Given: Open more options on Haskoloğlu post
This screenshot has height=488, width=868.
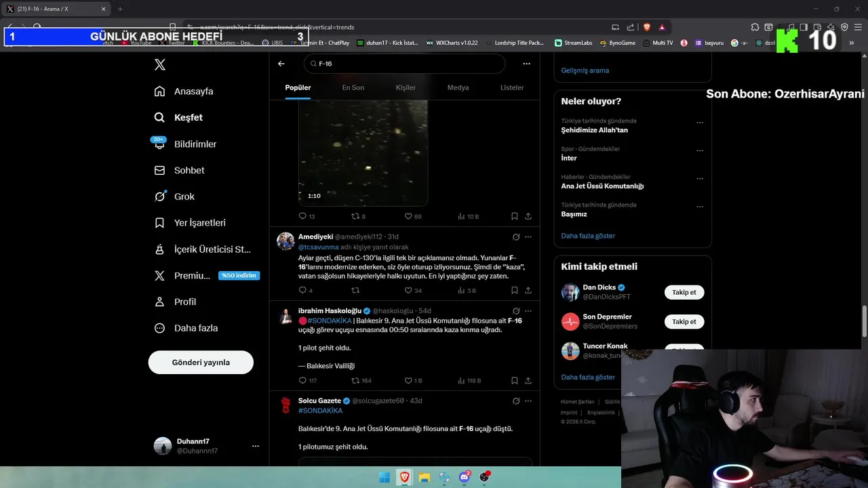Looking at the screenshot, I should point(528,311).
